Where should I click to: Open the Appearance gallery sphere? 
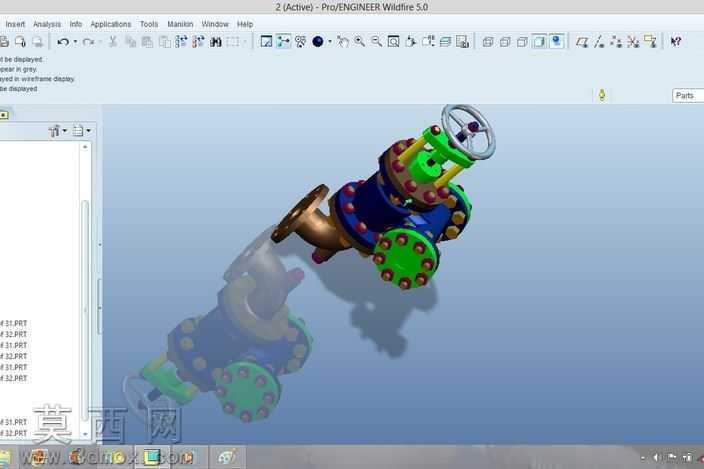coord(318,42)
